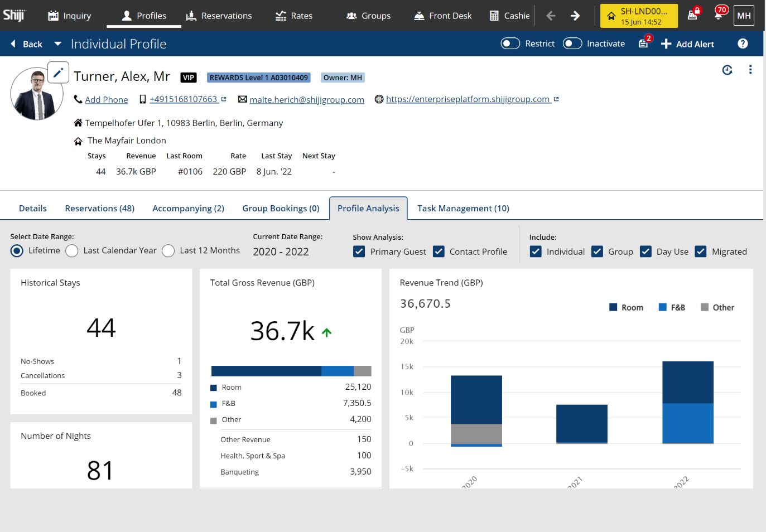766x532 pixels.
Task: Click the profile history clock icon
Action: (727, 70)
